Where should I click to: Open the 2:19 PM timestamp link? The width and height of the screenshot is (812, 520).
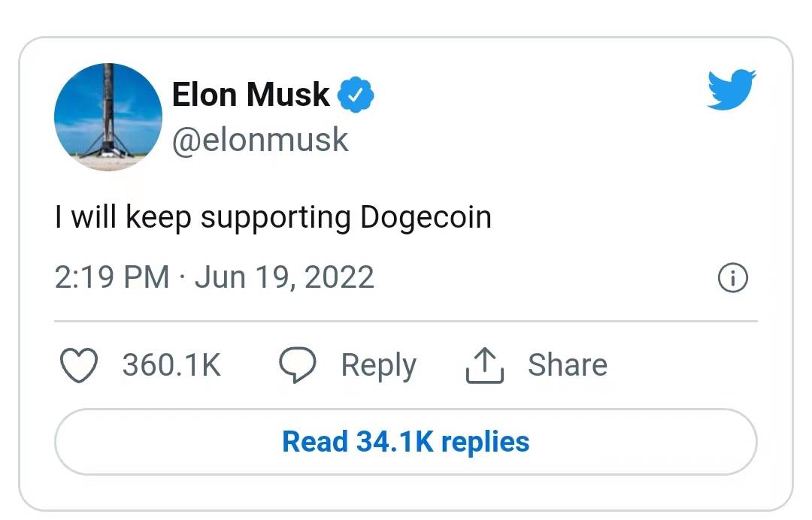click(111, 277)
